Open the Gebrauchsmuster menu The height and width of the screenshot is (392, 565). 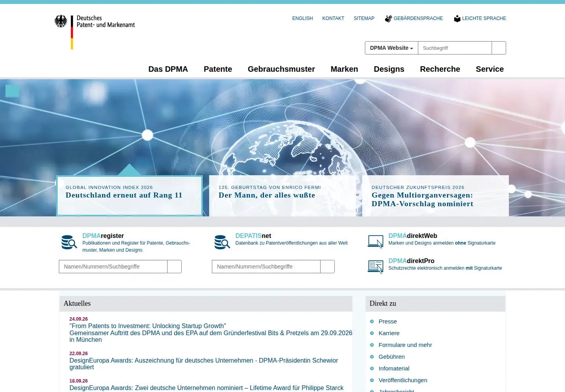(x=281, y=69)
